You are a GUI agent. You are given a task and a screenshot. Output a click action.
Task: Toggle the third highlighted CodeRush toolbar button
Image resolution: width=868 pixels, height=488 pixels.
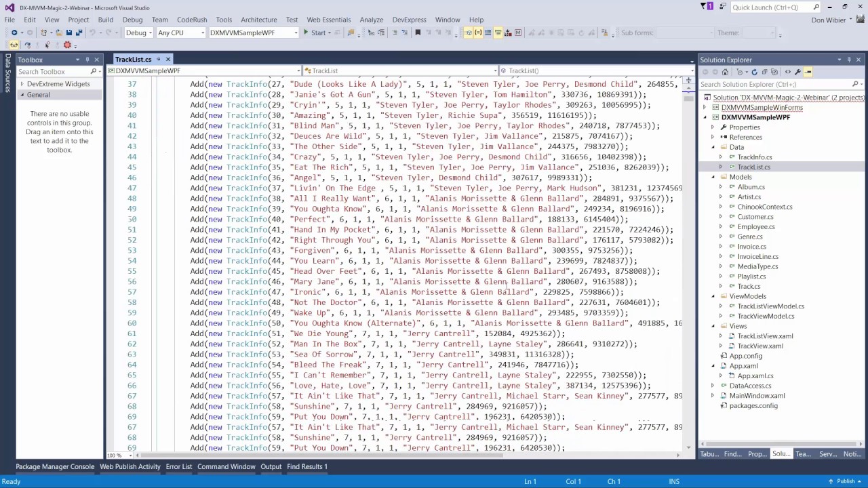[x=498, y=33]
